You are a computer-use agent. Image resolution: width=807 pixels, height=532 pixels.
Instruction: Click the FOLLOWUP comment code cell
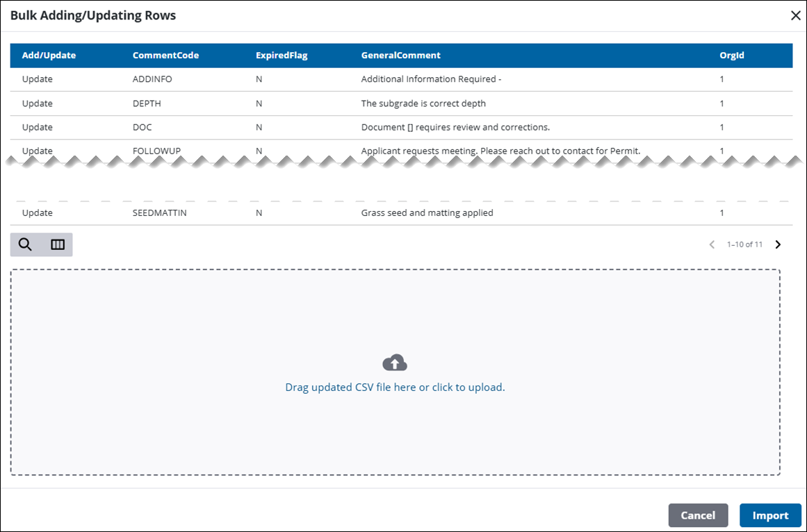coord(156,151)
